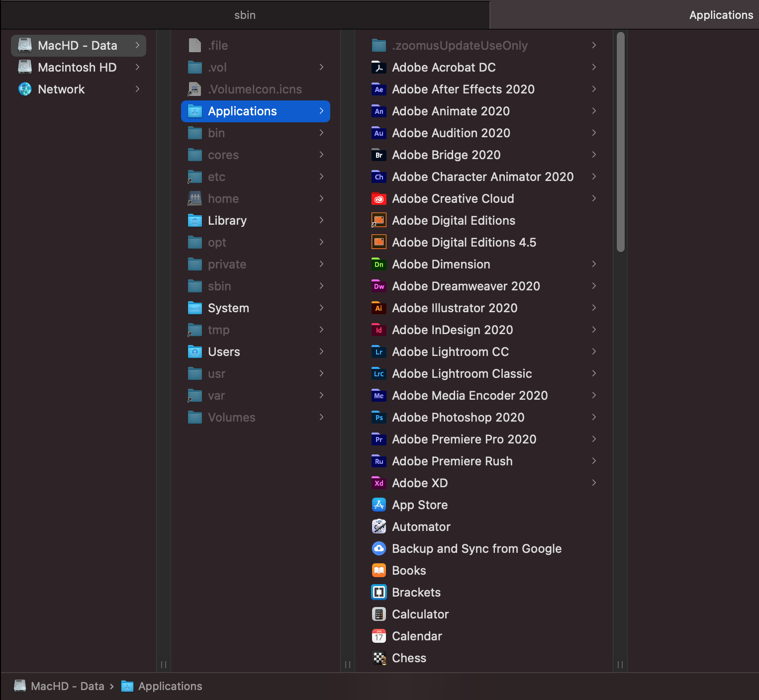This screenshot has height=700, width=759.
Task: Click the Adobe Character Animator icon
Action: pos(379,176)
